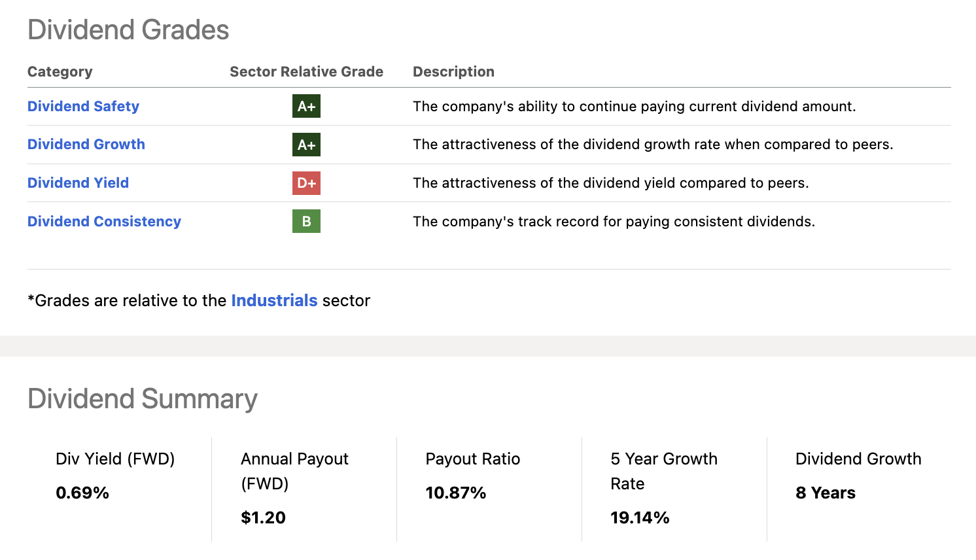The height and width of the screenshot is (560, 976).
Task: Click the green B grade badge
Action: tap(306, 221)
